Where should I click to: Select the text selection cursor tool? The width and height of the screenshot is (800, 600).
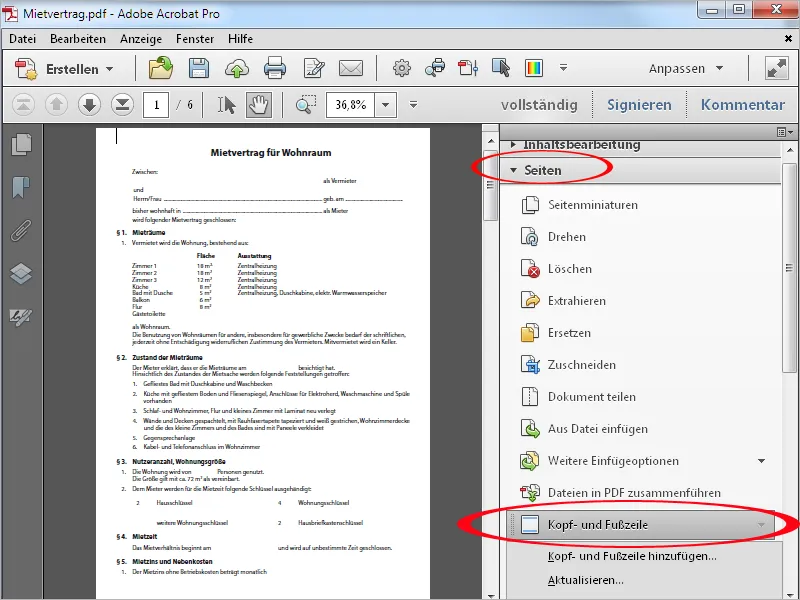coord(226,105)
